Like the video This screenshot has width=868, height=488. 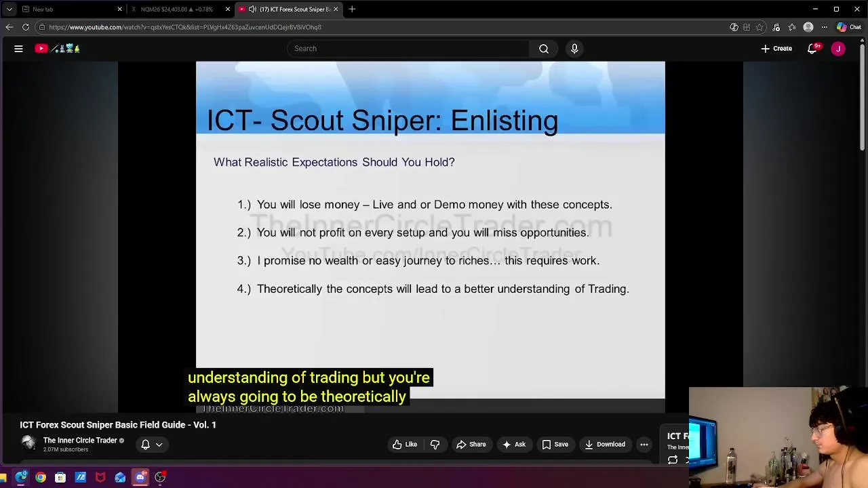click(x=405, y=445)
